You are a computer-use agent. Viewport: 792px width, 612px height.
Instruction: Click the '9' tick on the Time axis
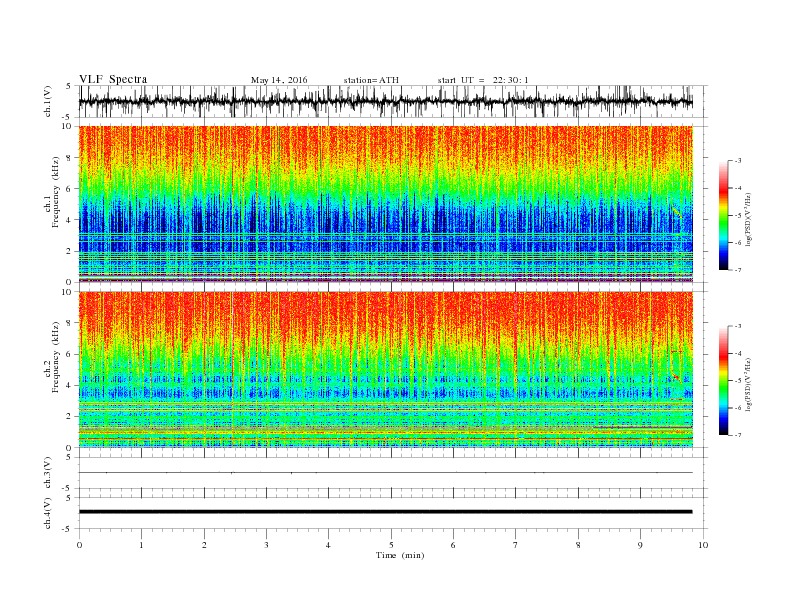point(640,545)
